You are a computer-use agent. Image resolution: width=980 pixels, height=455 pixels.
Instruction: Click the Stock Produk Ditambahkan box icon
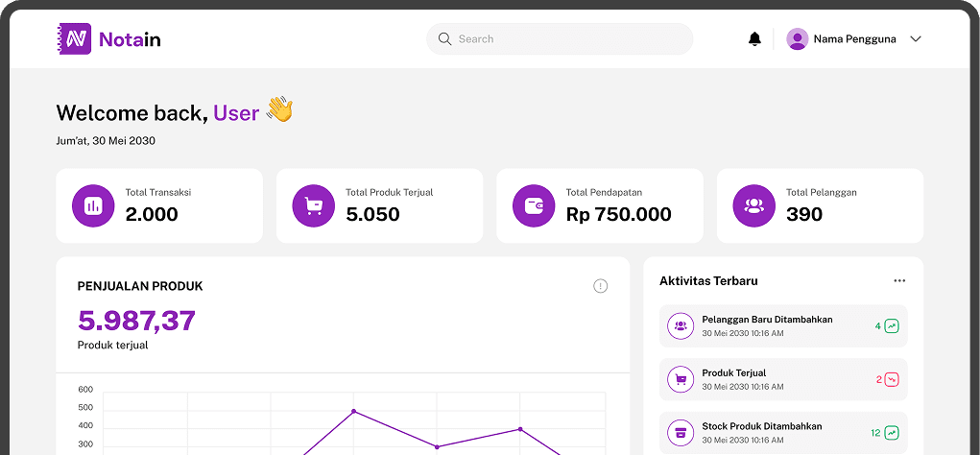[x=681, y=432]
